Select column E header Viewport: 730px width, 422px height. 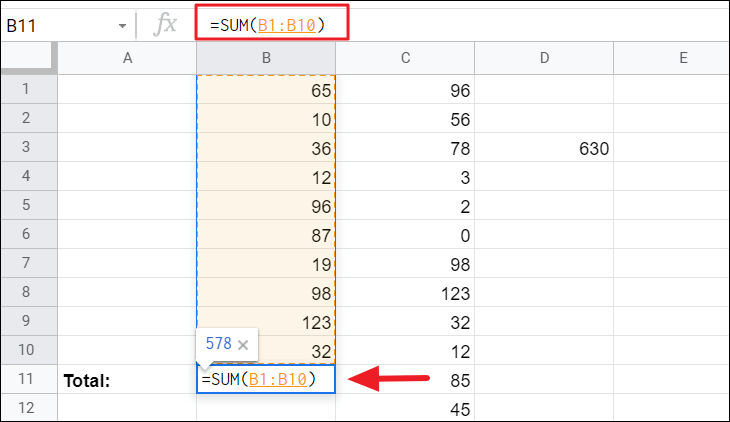pos(682,58)
